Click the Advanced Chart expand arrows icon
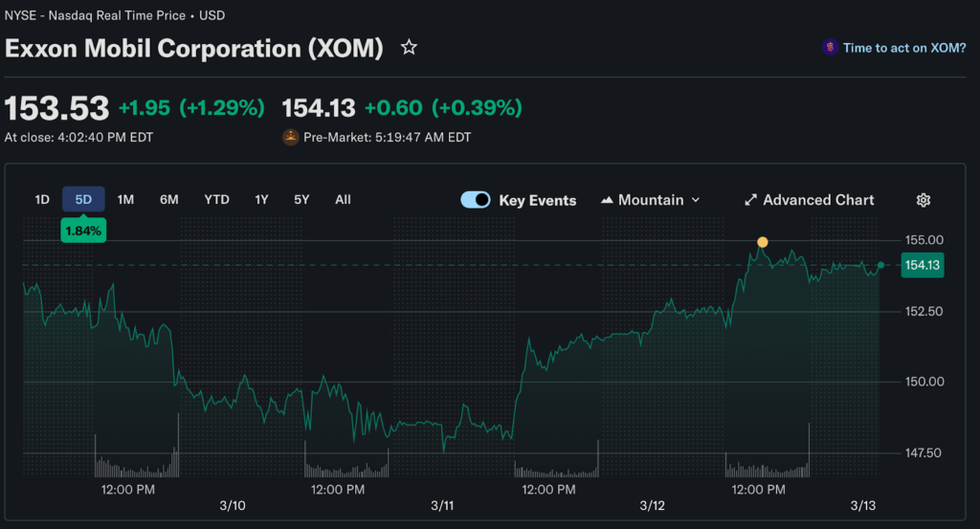The image size is (980, 529). (750, 200)
